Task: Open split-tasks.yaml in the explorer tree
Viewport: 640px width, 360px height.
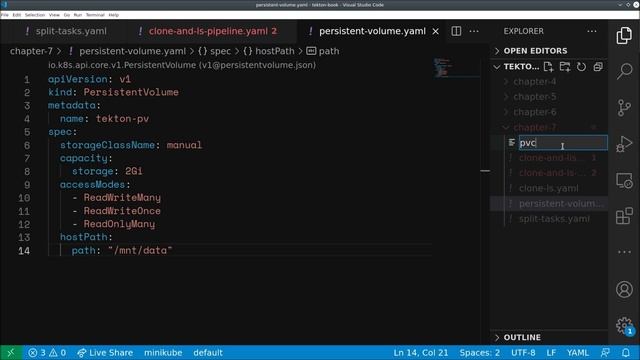Action: point(554,219)
